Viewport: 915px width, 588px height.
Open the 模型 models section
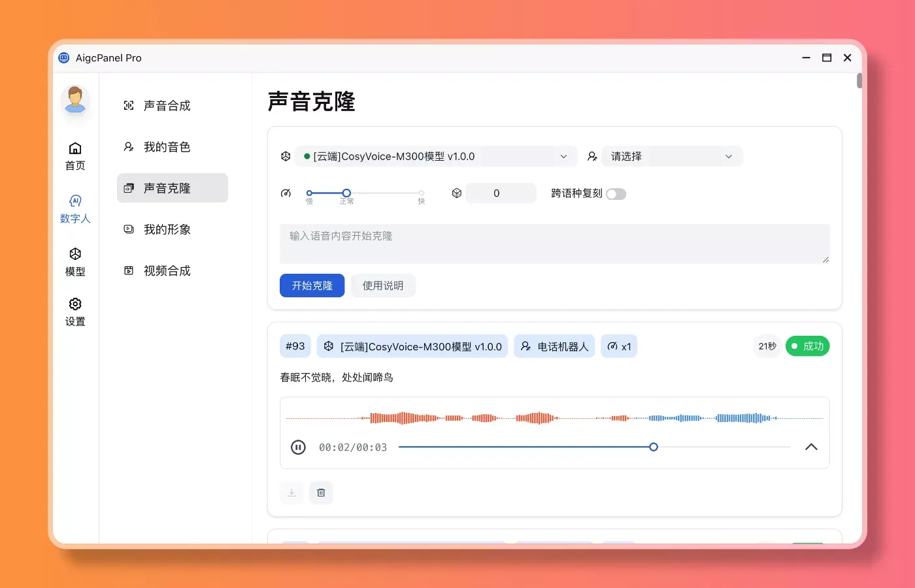click(75, 261)
